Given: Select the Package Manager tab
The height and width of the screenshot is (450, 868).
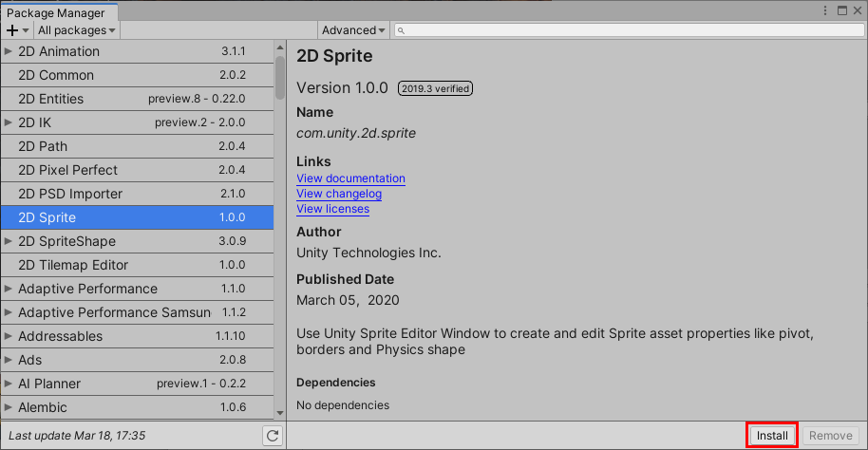Looking at the screenshot, I should (56, 12).
